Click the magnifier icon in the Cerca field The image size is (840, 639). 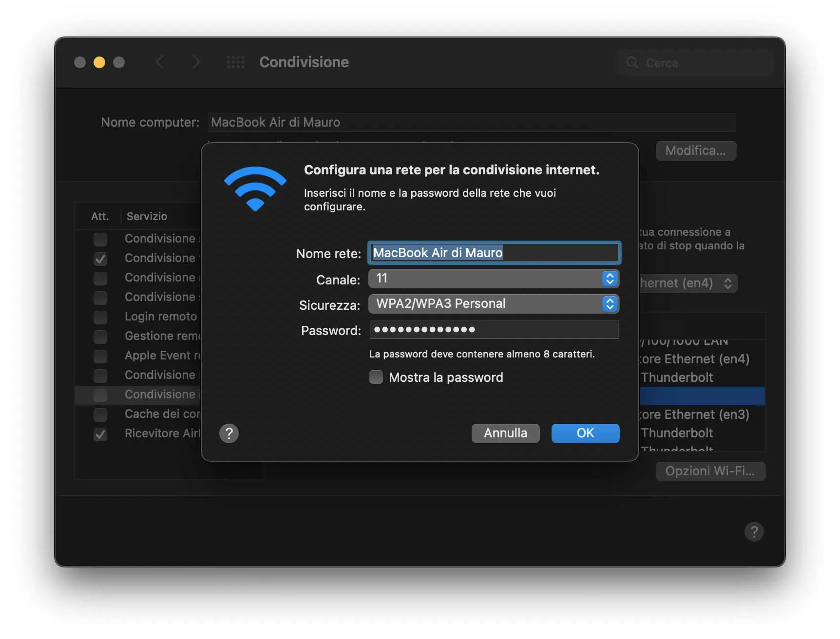[x=632, y=63]
